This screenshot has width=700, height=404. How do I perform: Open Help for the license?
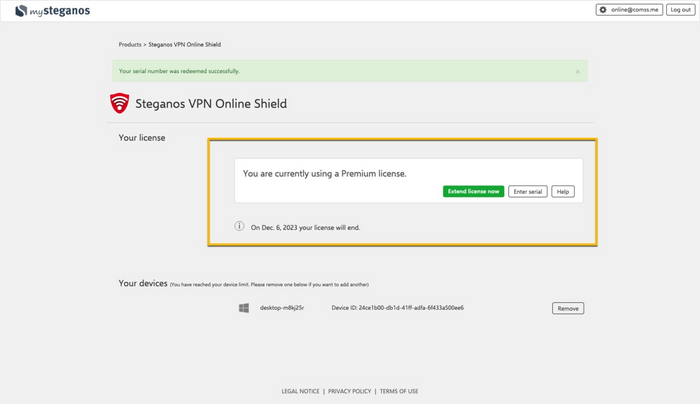point(563,192)
